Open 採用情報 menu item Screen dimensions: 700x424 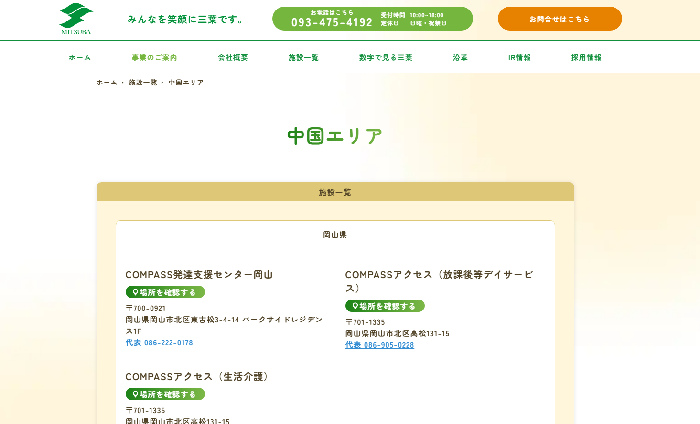586,58
